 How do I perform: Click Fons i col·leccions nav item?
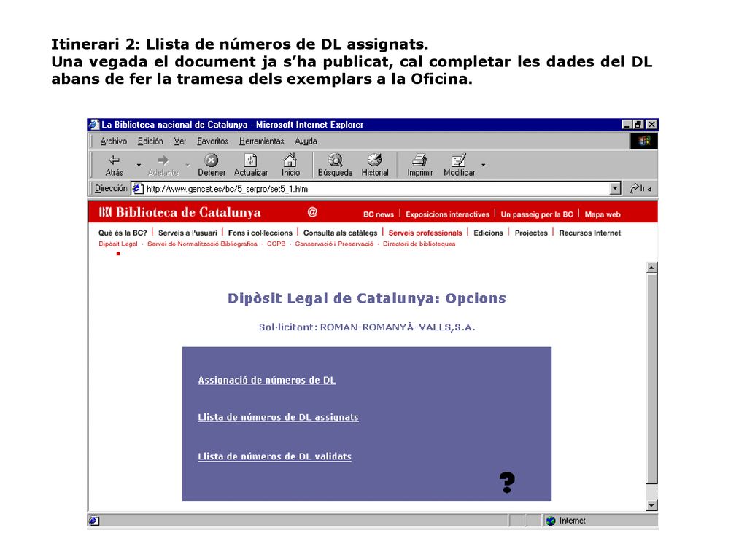[260, 233]
